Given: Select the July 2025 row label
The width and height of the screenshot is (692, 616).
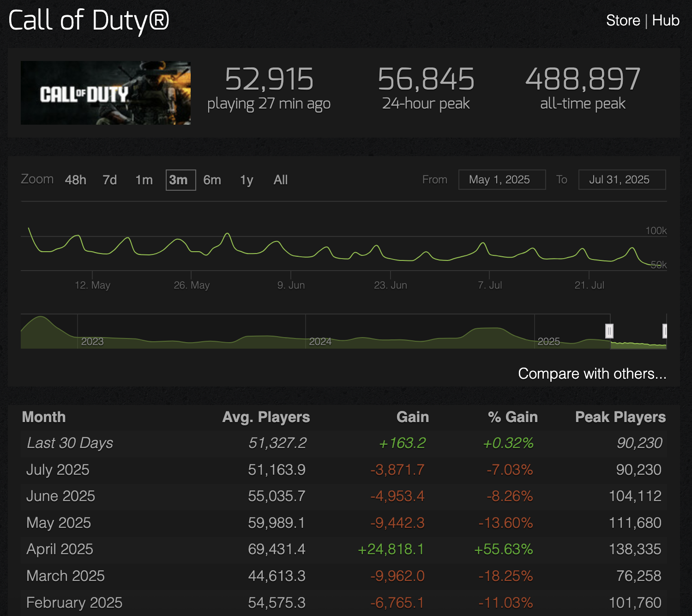Looking at the screenshot, I should (58, 470).
